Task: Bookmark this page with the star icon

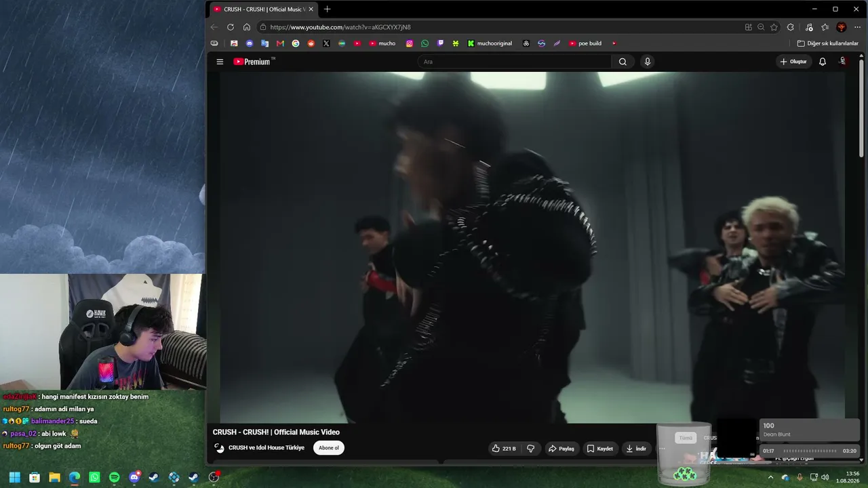Action: click(774, 27)
